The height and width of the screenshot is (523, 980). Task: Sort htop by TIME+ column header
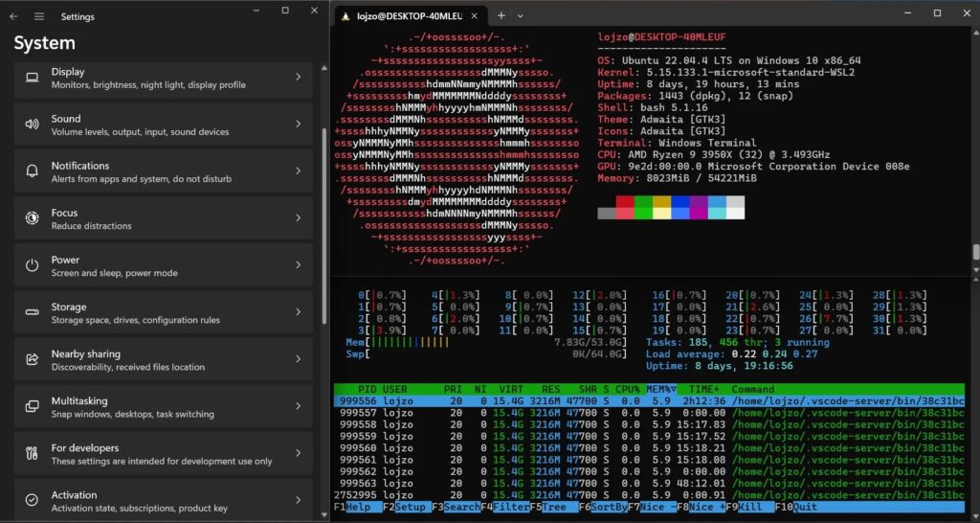(x=704, y=389)
